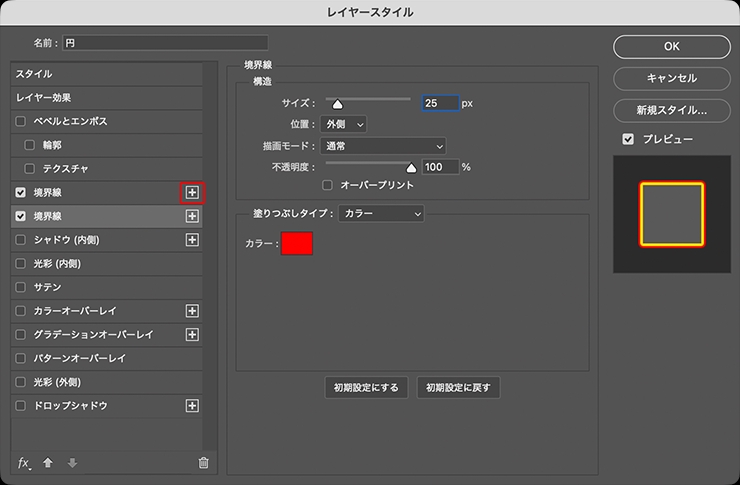
Task: Open the red カラー swatch
Action: (297, 243)
